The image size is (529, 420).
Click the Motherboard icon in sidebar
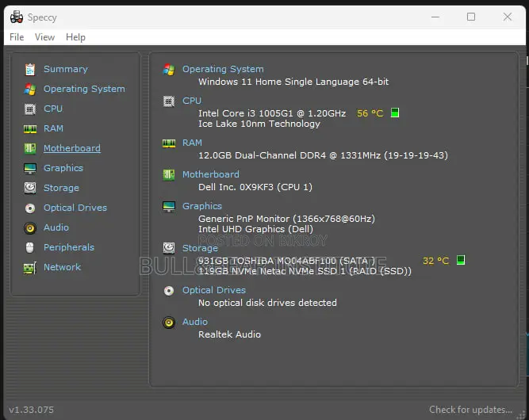[x=30, y=149]
